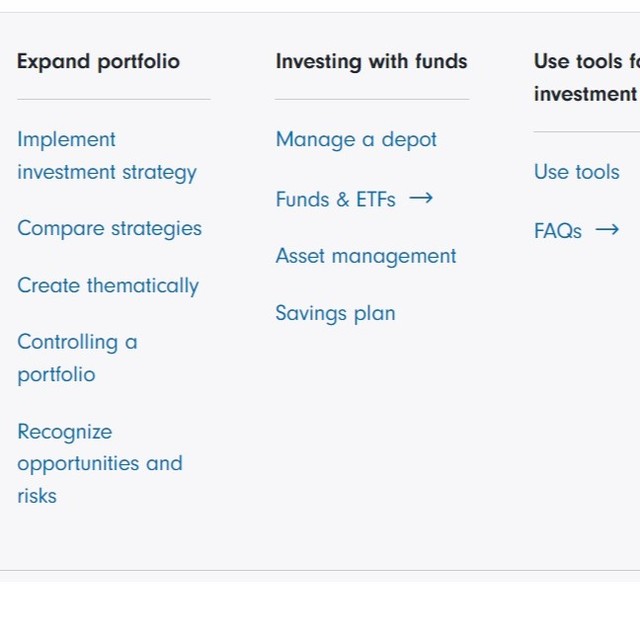Viewport: 640px width, 640px height.
Task: Go to Controlling a portfolio
Action: [78, 358]
